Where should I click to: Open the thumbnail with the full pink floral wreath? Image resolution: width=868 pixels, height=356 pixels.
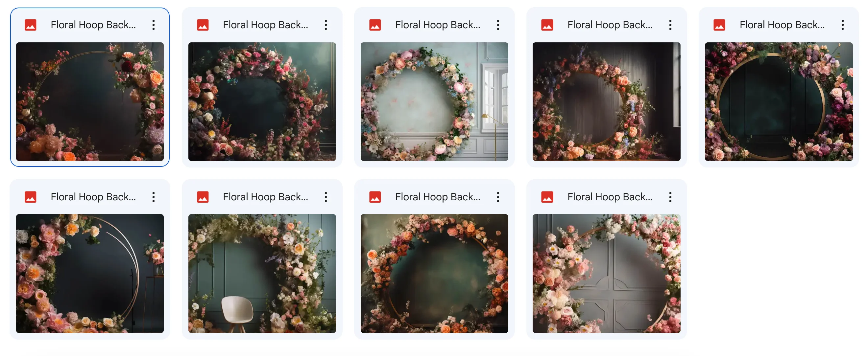[x=262, y=101]
